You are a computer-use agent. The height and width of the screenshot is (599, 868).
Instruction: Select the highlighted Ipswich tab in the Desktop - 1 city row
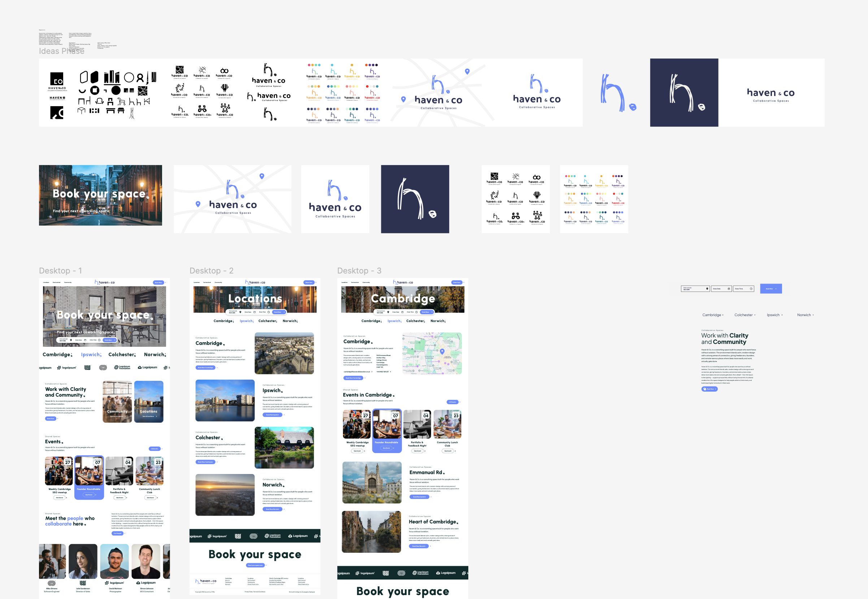click(91, 354)
